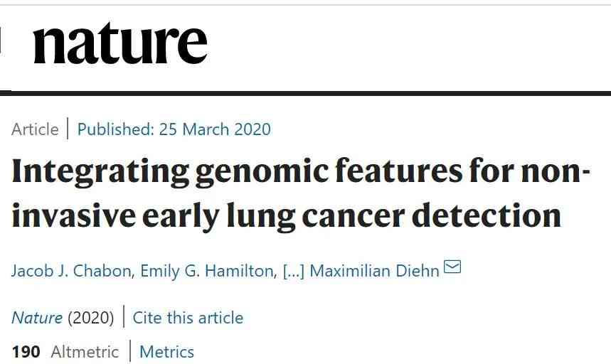Click the nature journal logo
Screen dimensions: 611x364
point(120,43)
